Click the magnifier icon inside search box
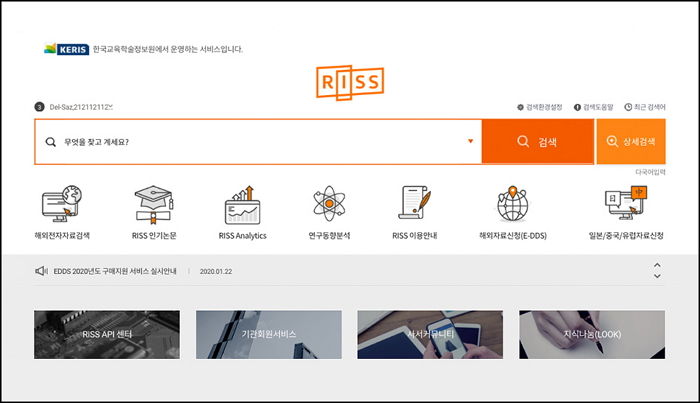Viewport: 700px width, 403px height. (x=50, y=142)
